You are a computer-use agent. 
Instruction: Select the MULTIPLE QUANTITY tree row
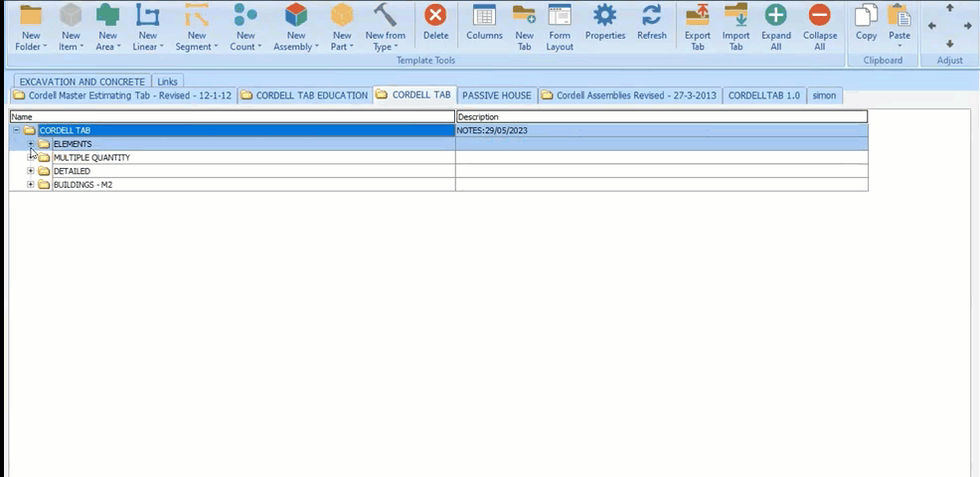438,158
